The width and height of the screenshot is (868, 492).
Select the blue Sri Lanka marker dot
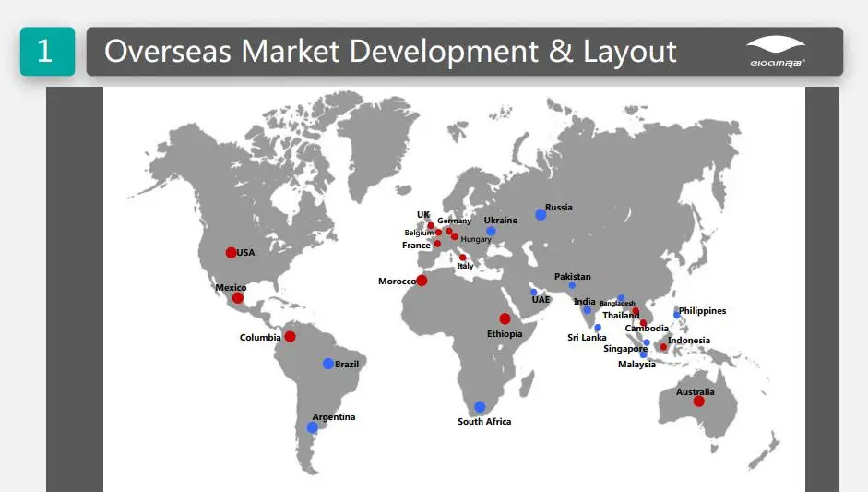coord(598,328)
